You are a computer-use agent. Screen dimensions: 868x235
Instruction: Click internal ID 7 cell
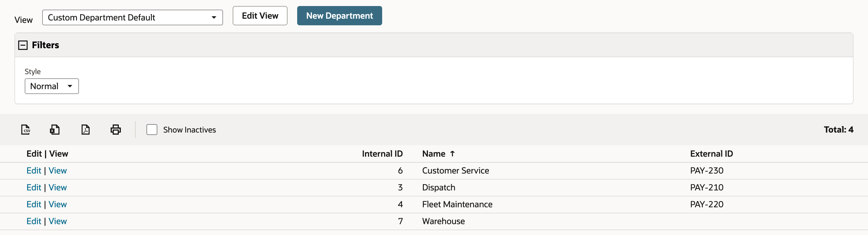(x=400, y=221)
